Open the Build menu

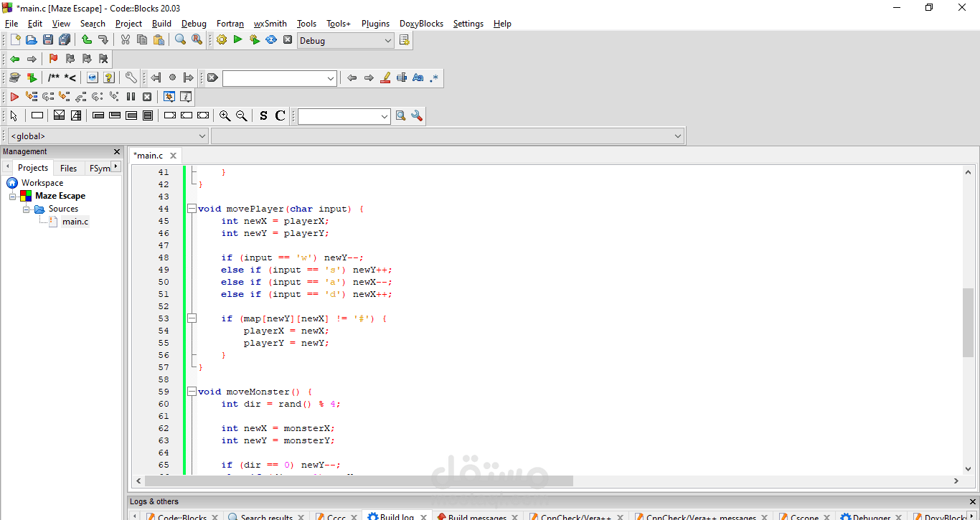(161, 24)
